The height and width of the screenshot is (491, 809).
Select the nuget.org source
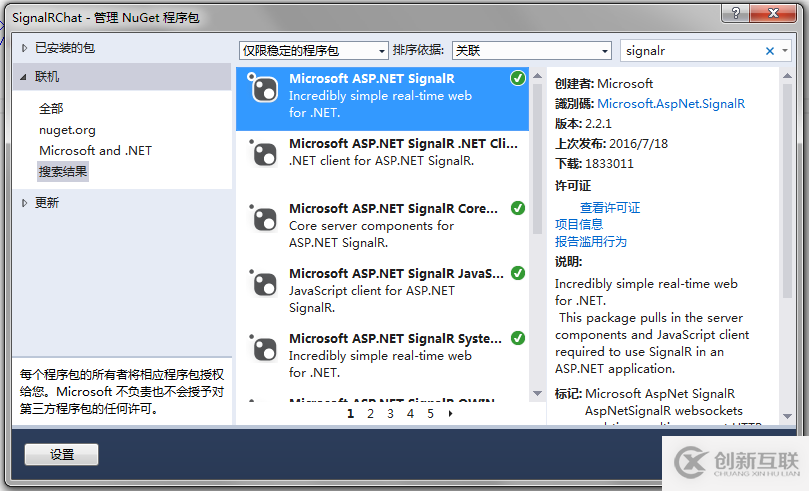click(x=67, y=130)
